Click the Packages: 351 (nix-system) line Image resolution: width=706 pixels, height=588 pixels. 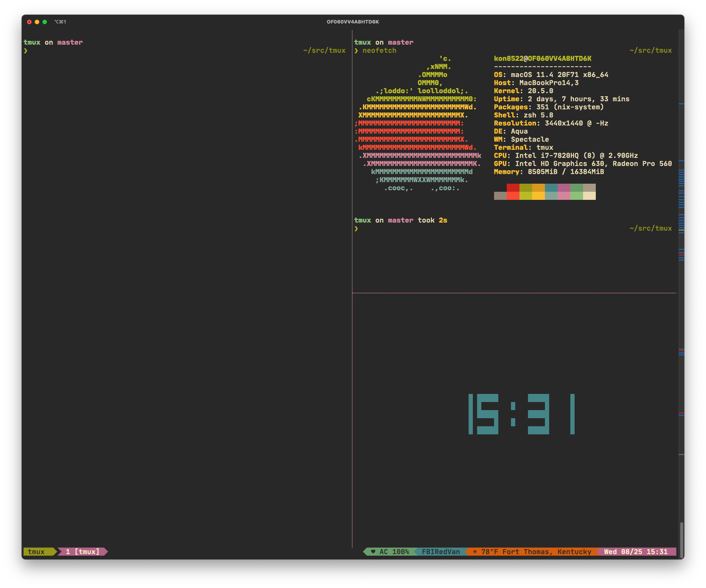[549, 107]
